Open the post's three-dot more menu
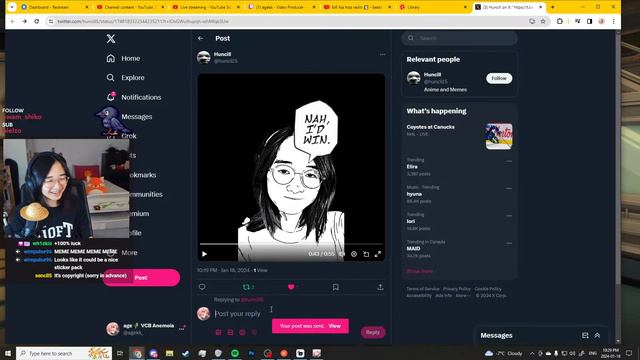640x360 pixels. pyautogui.click(x=382, y=54)
